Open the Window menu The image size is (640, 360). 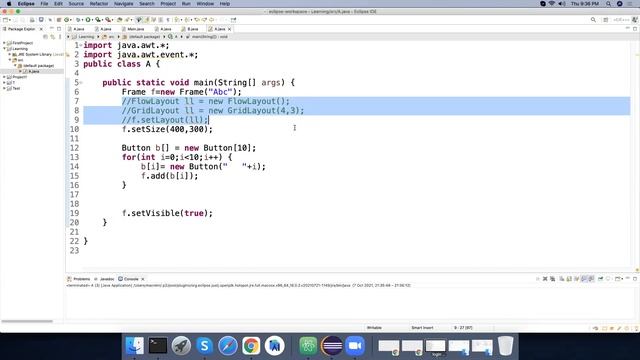coord(205,4)
